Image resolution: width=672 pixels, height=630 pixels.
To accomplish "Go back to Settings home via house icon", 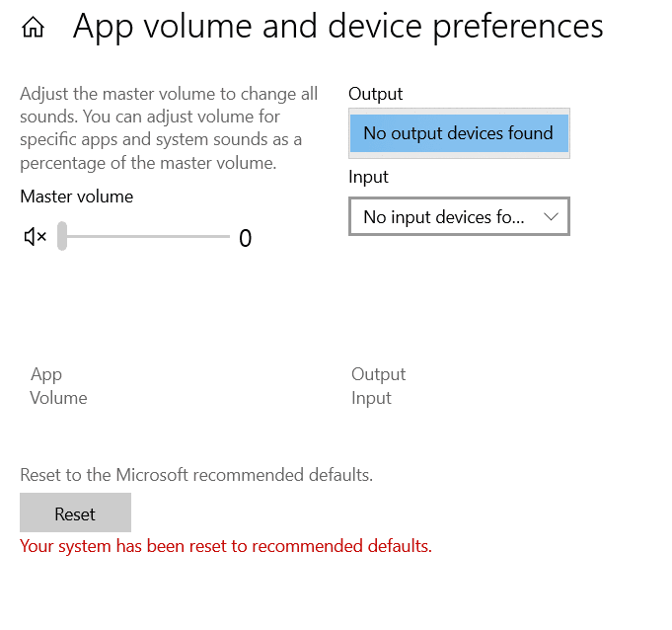I will (x=33, y=28).
